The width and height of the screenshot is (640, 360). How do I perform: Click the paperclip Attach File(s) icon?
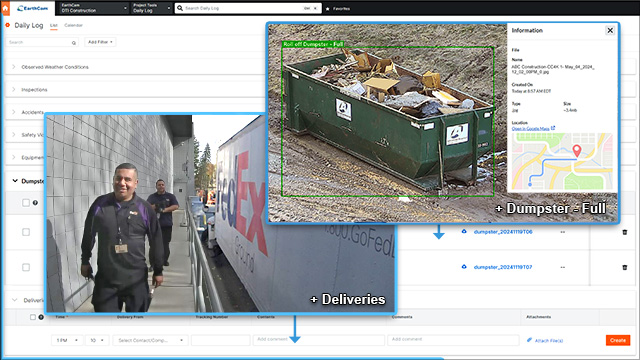pyautogui.click(x=529, y=340)
